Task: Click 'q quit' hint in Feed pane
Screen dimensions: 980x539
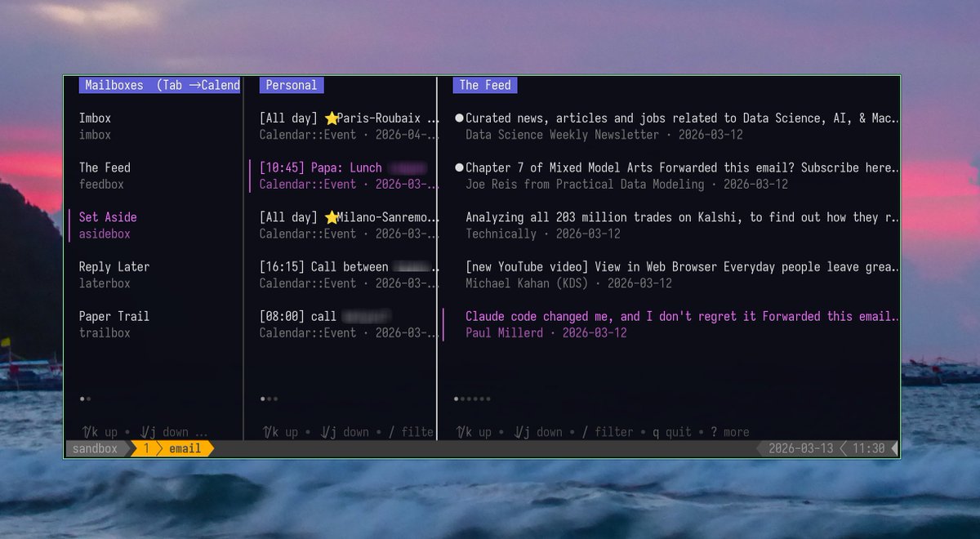Action: [672, 432]
